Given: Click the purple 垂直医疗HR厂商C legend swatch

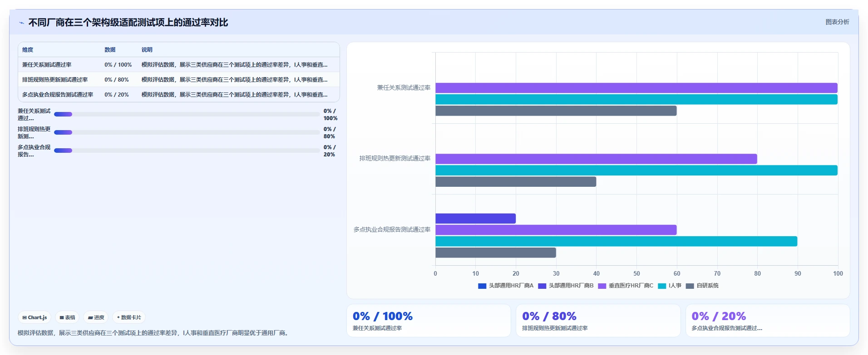Looking at the screenshot, I should pos(602,286).
